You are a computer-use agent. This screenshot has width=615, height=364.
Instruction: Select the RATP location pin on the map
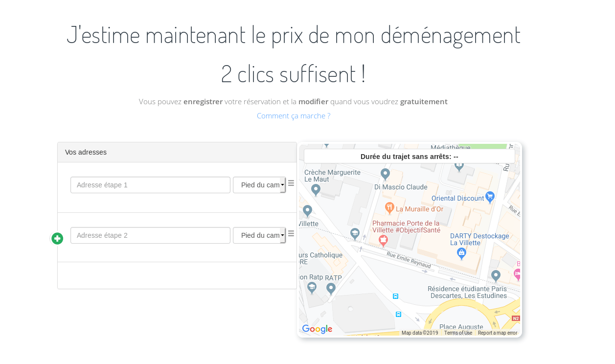(331, 288)
